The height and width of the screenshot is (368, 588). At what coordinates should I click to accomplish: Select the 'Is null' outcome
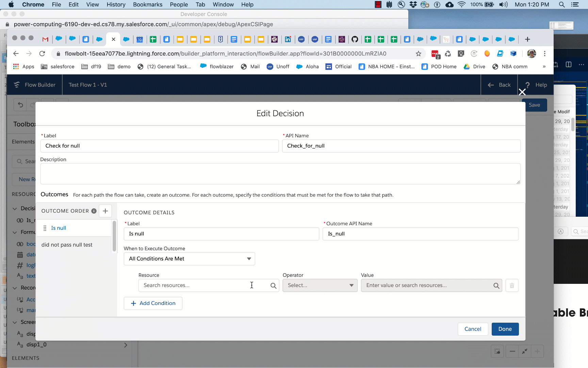point(59,228)
